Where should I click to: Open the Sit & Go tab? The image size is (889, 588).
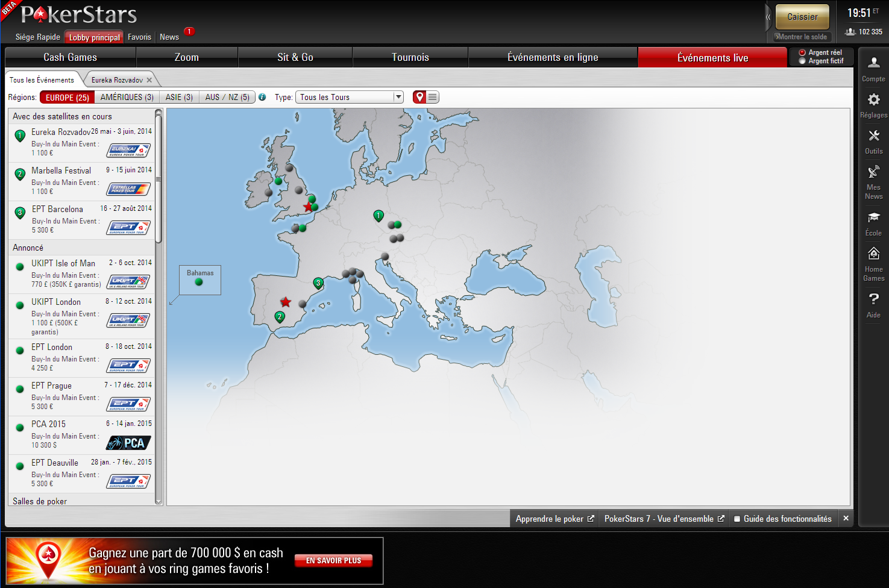point(295,57)
